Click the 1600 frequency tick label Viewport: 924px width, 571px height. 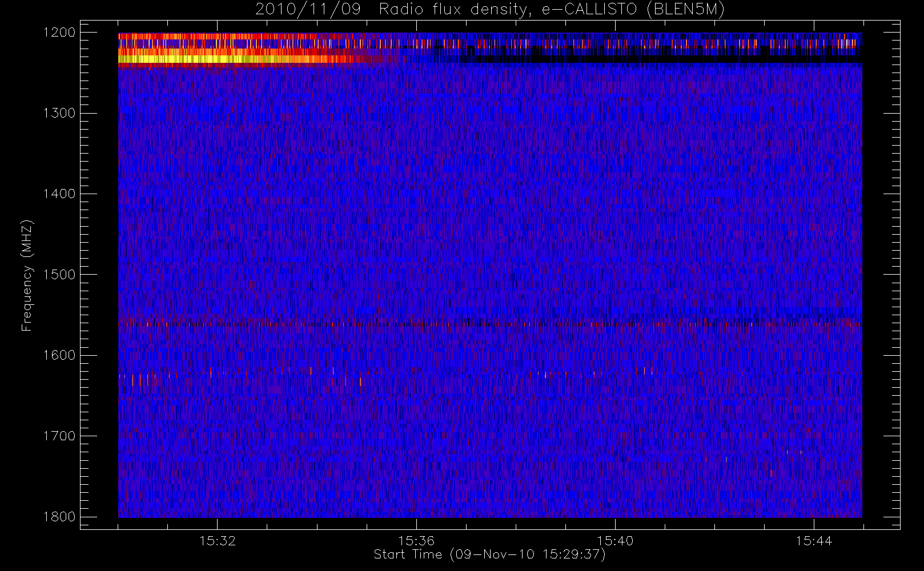59,355
